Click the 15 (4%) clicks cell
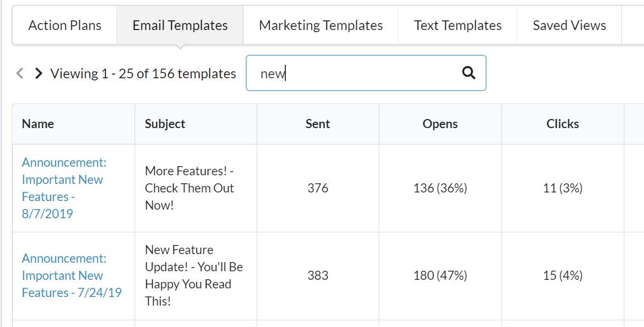 click(563, 276)
